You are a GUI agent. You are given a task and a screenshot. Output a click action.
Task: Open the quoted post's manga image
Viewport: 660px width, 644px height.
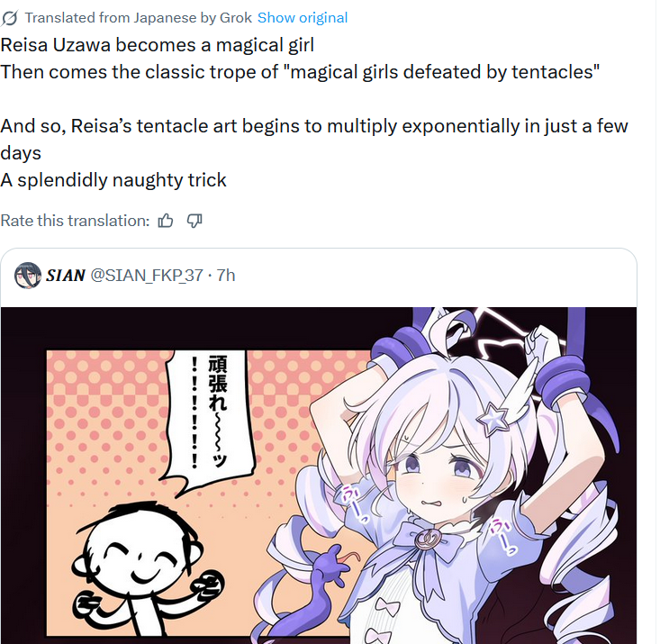coord(319,475)
